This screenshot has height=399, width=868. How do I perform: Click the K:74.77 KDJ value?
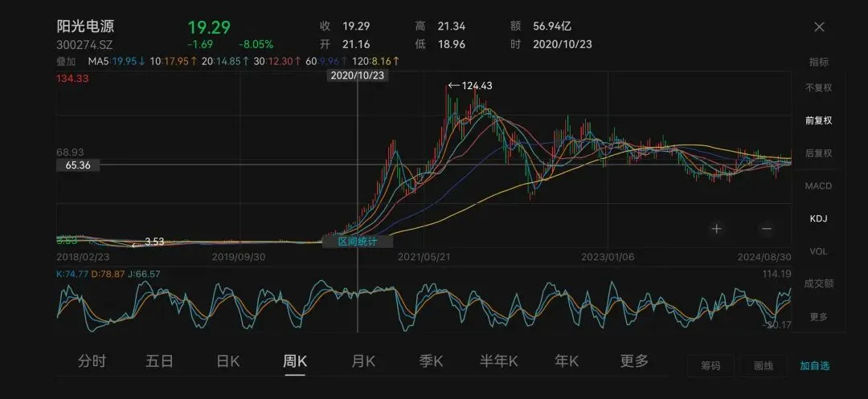point(72,274)
